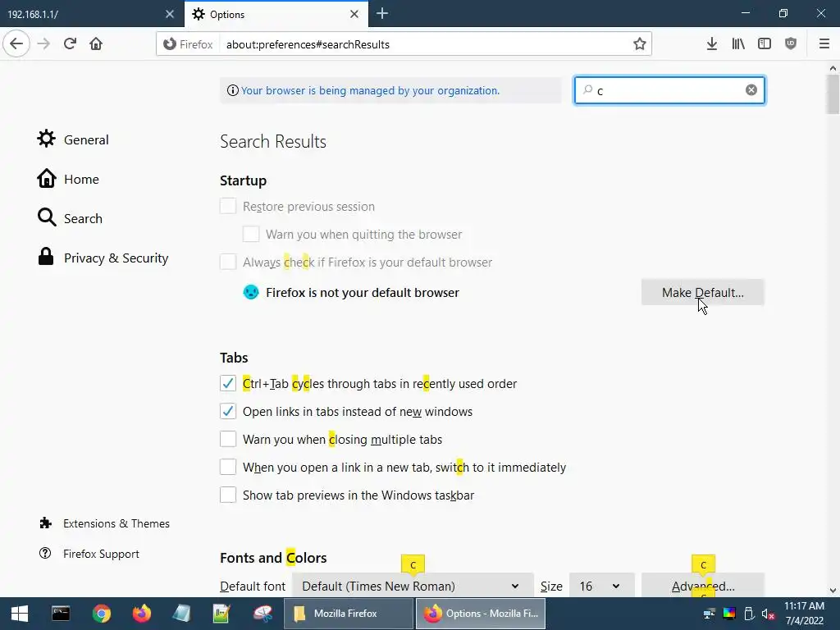Open the font Size dropdown

[601, 586]
